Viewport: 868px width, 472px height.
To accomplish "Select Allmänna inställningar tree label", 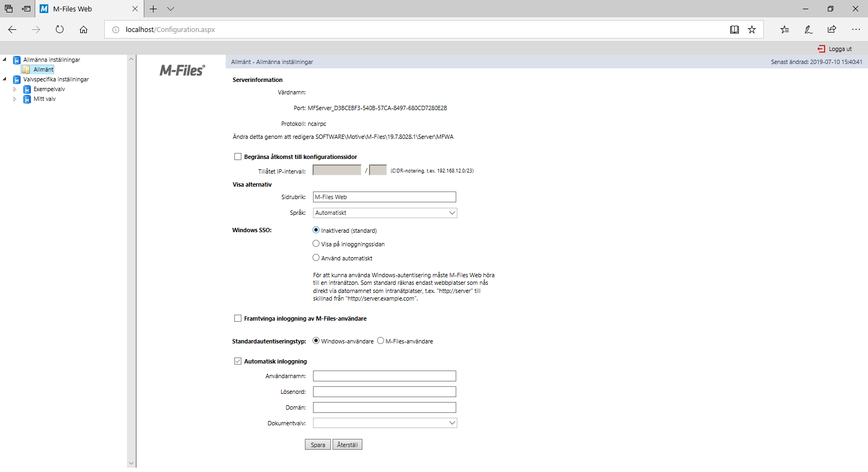I will (52, 60).
